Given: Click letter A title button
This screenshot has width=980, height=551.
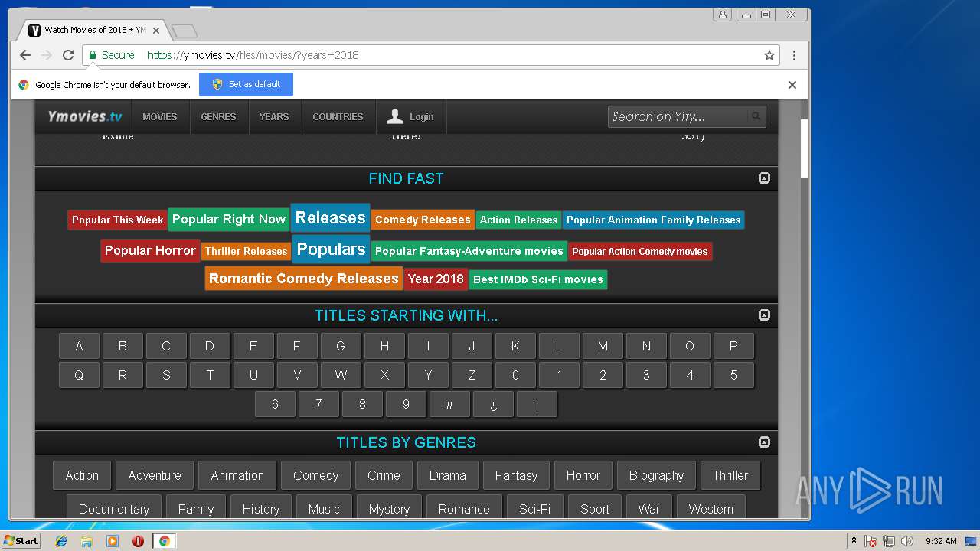Looking at the screenshot, I should tap(79, 346).
